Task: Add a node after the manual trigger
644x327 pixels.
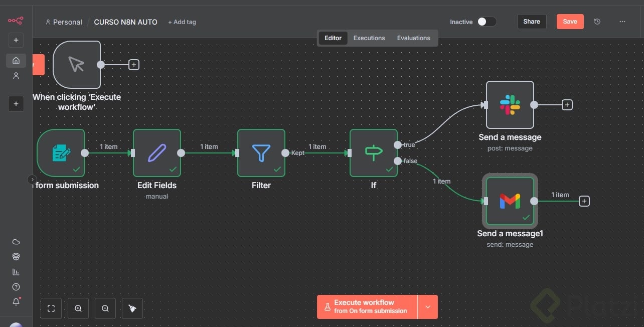Action: click(134, 65)
